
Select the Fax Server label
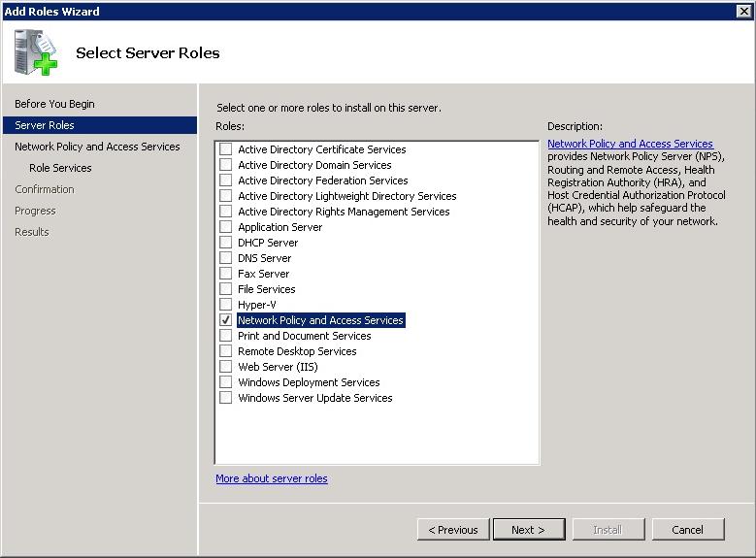coord(263,274)
